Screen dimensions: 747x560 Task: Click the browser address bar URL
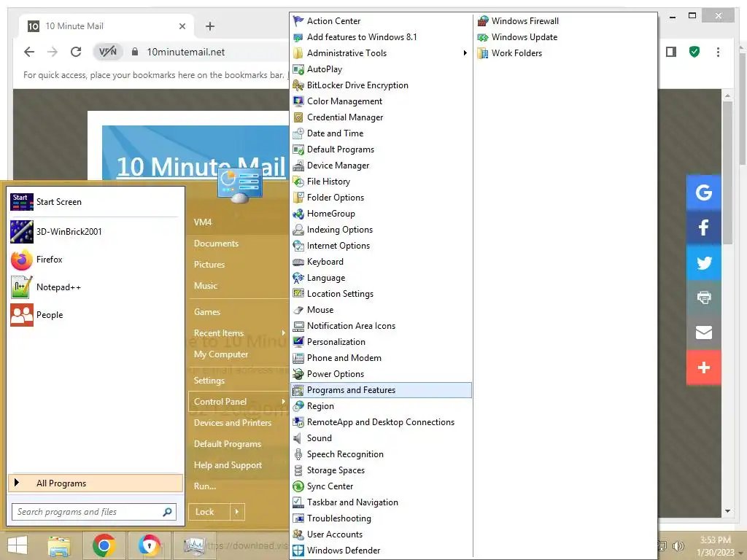pyautogui.click(x=186, y=52)
